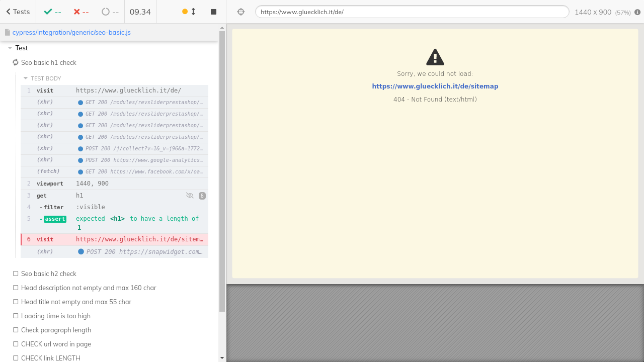
Task: Open the seo-basic.js spec file link
Action: (71, 32)
